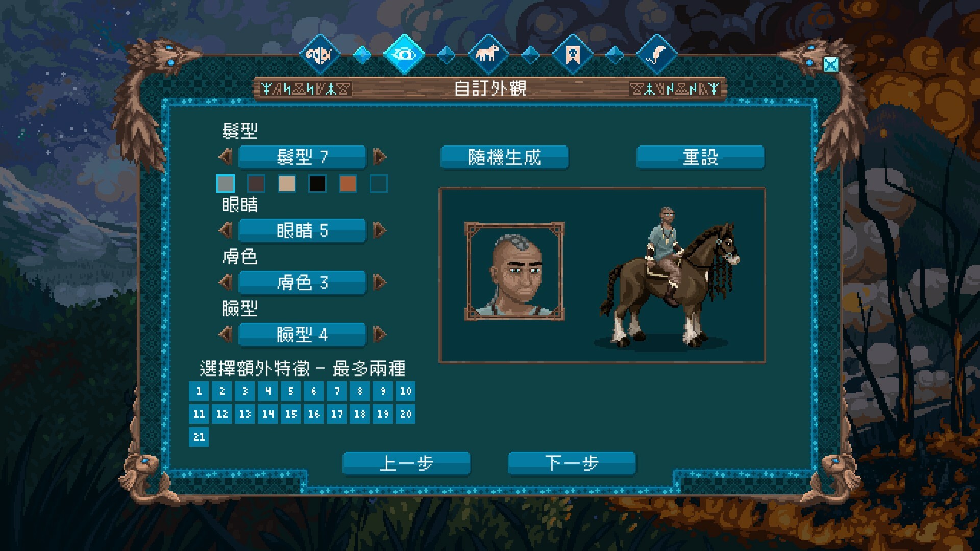Select next face type arrow
The height and width of the screenshot is (551, 980).
click(x=379, y=334)
